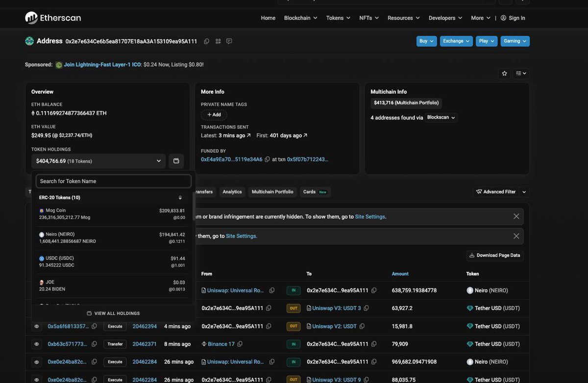Expand the Tokens menu
Screen dimensions: 588x383
(x=338, y=18)
